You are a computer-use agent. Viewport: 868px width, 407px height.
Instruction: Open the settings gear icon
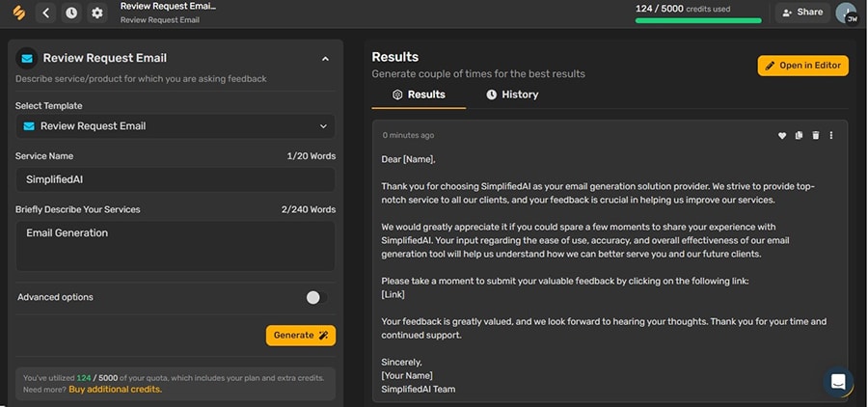[96, 13]
